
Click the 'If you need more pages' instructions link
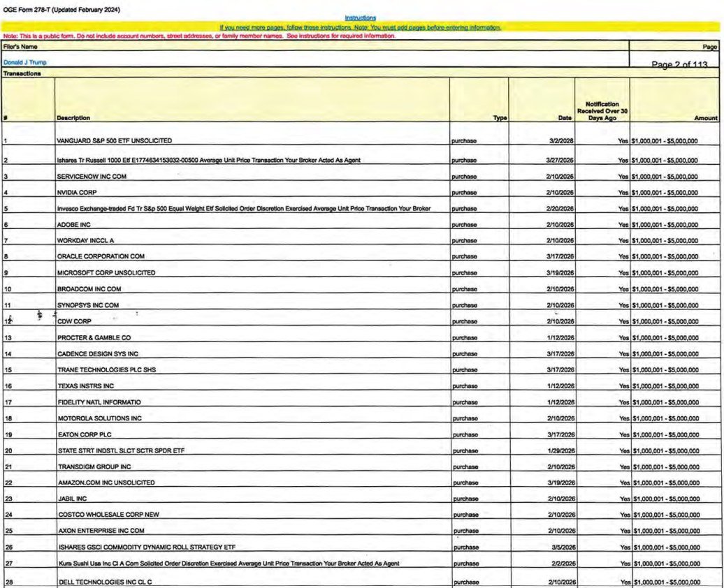click(x=360, y=28)
